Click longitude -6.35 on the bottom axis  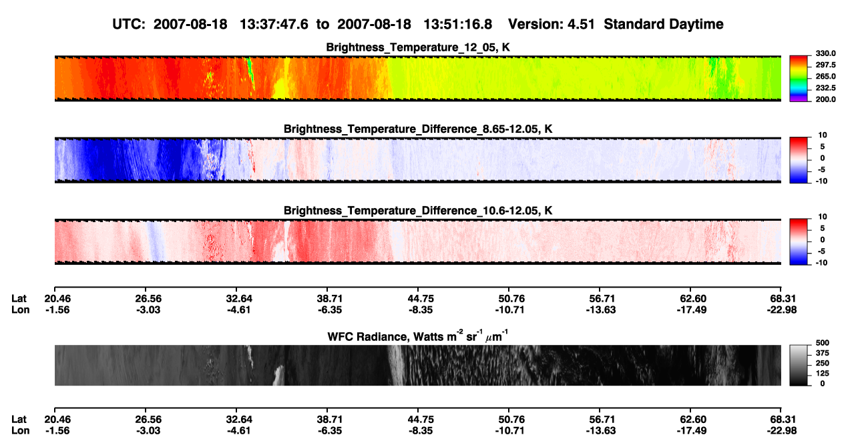(329, 430)
